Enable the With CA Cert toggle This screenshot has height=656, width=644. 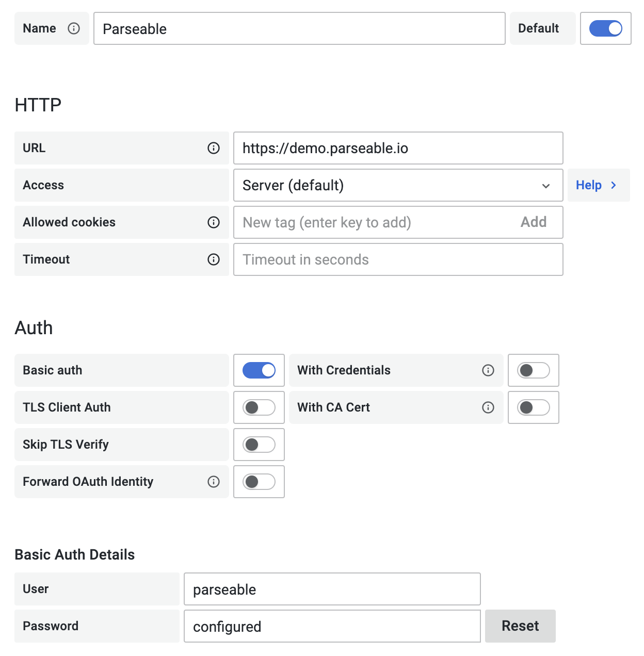pyautogui.click(x=534, y=407)
